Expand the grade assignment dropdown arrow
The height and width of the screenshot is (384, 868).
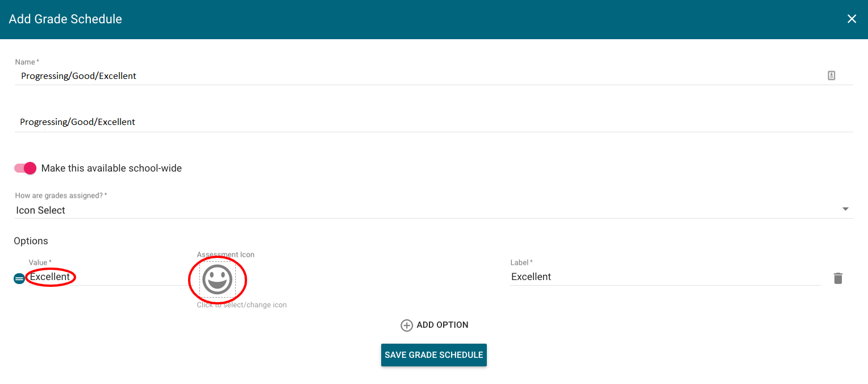pyautogui.click(x=845, y=210)
